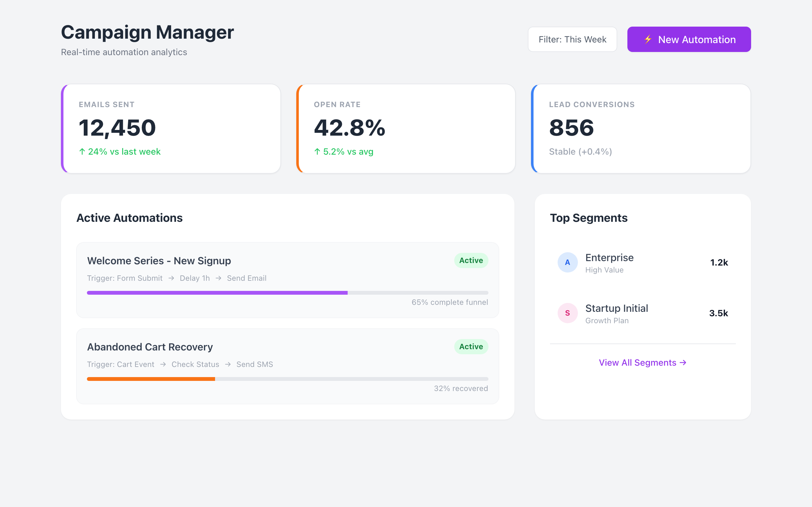Image resolution: width=812 pixels, height=507 pixels.
Task: Expand the Welcome Series automation details
Action: pos(288,280)
